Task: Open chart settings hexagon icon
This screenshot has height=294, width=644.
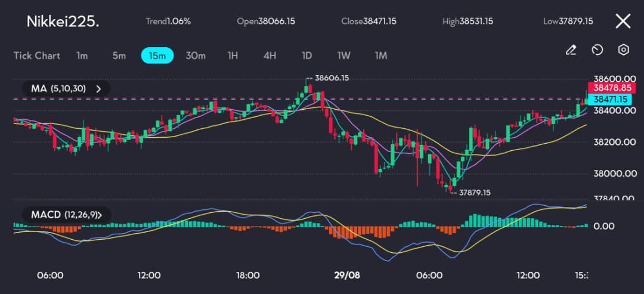Action: tap(623, 50)
